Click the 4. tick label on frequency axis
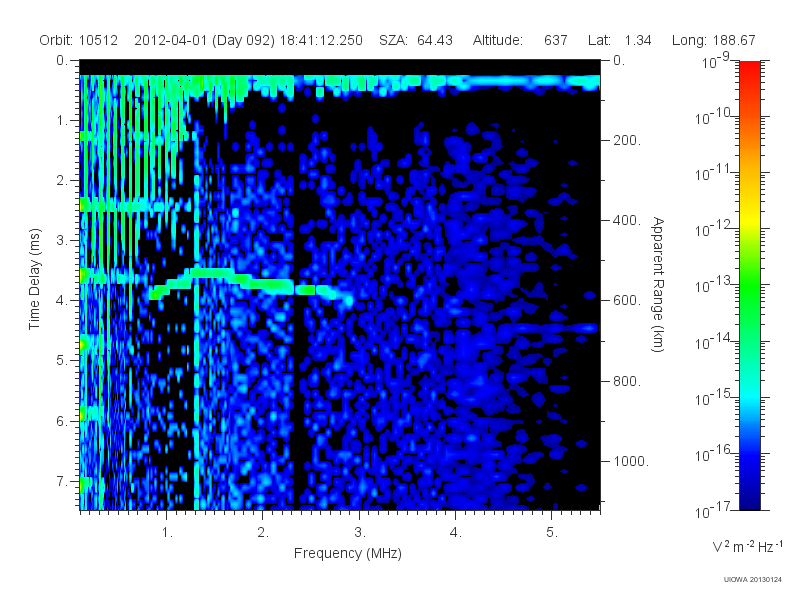Viewport: 800px width, 600px height. [x=456, y=533]
